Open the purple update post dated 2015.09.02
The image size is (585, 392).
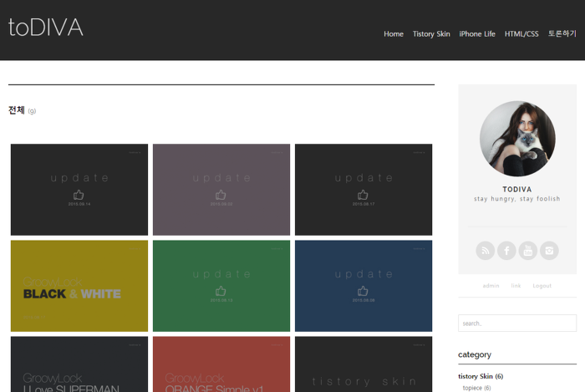tap(221, 190)
